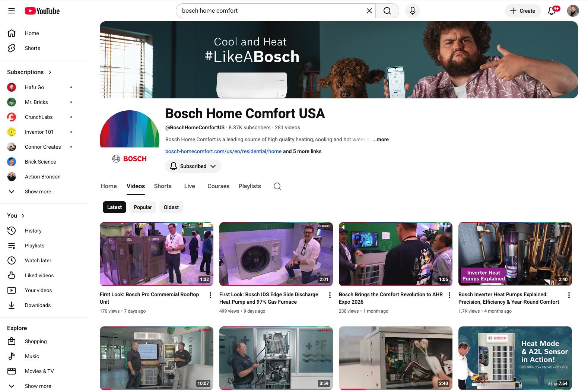The image size is (588, 392).
Task: Search within the channel
Action: [x=277, y=186]
